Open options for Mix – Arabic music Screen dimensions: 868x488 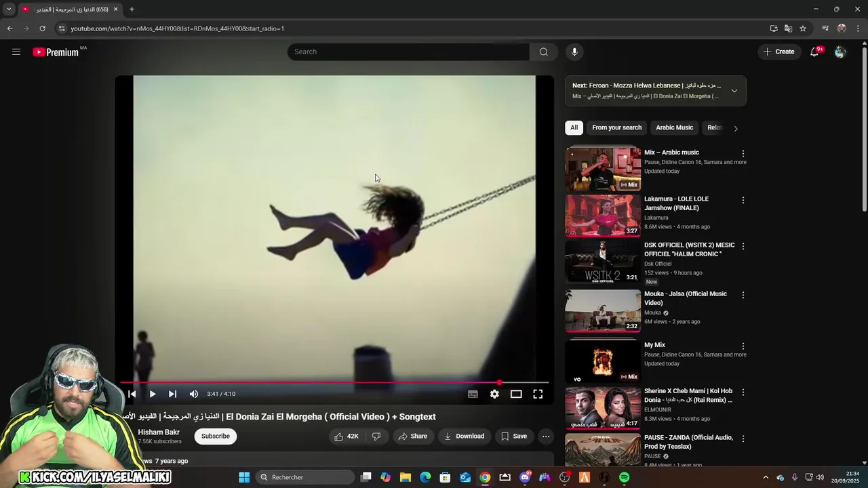tap(743, 154)
